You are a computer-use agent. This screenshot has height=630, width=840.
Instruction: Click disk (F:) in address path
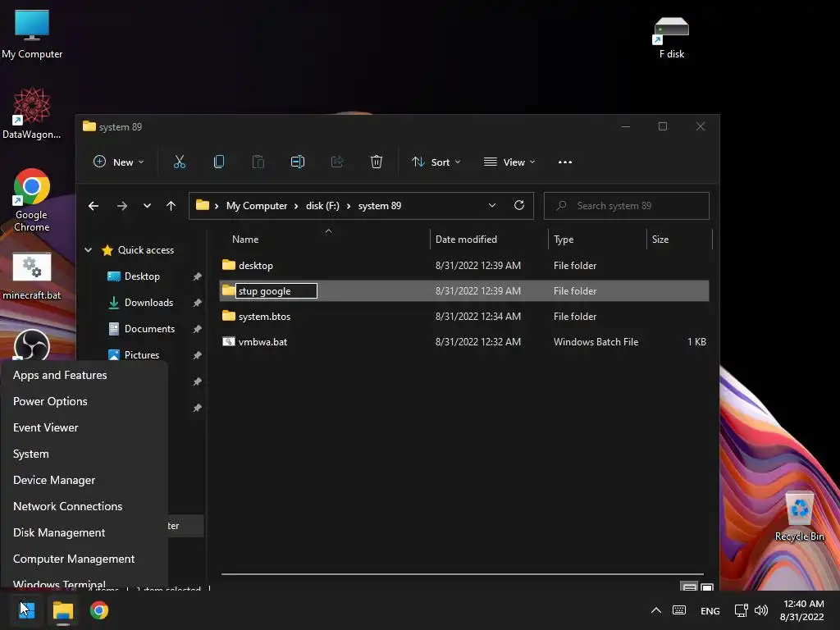click(x=322, y=206)
